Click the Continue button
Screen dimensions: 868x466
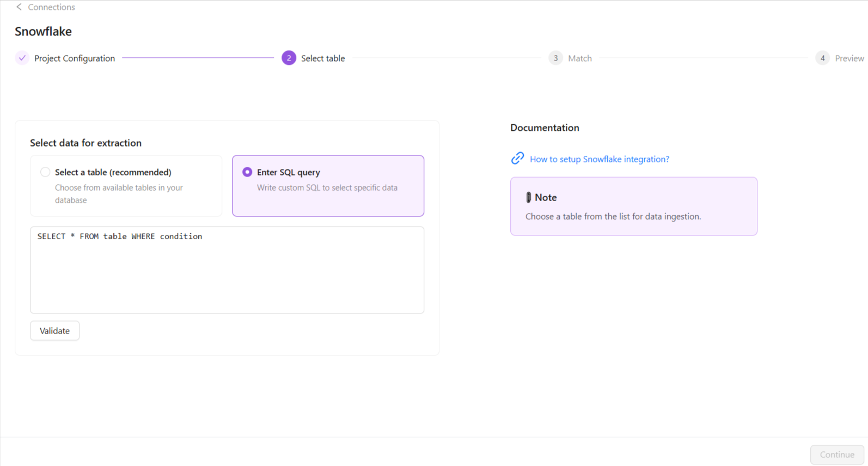[837, 455]
